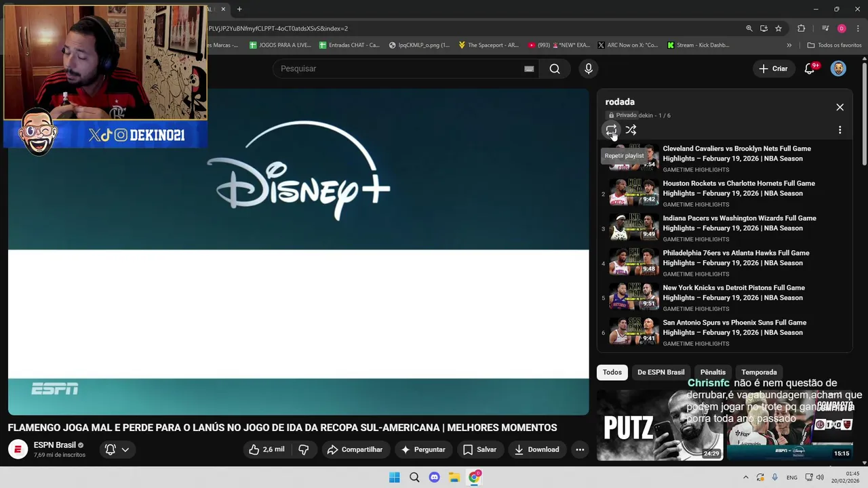Open the browser zoom magnifier icon

click(749, 28)
